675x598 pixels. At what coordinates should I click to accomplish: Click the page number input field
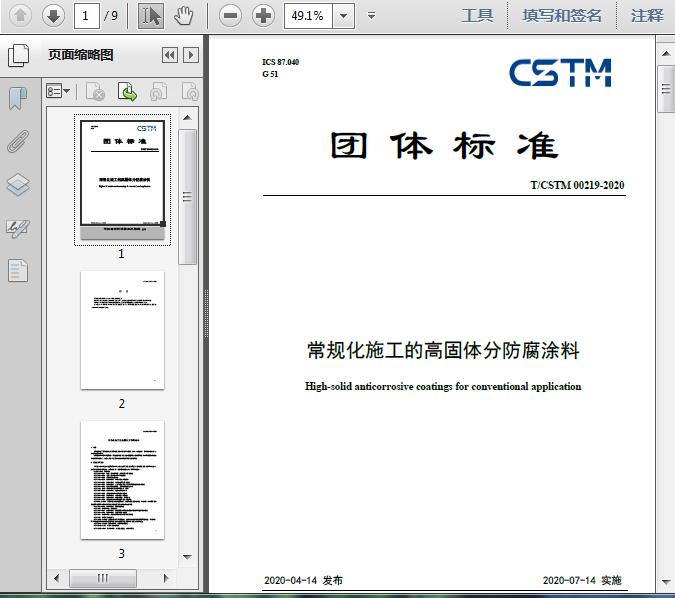pyautogui.click(x=87, y=15)
